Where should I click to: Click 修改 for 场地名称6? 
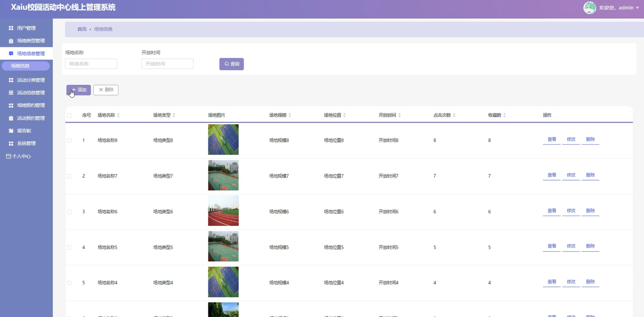(x=571, y=211)
